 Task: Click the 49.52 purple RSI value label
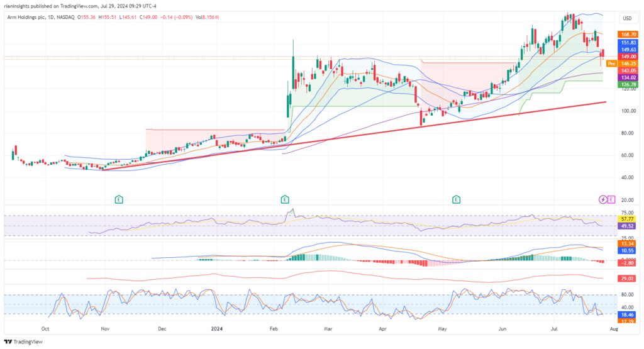pyautogui.click(x=628, y=226)
